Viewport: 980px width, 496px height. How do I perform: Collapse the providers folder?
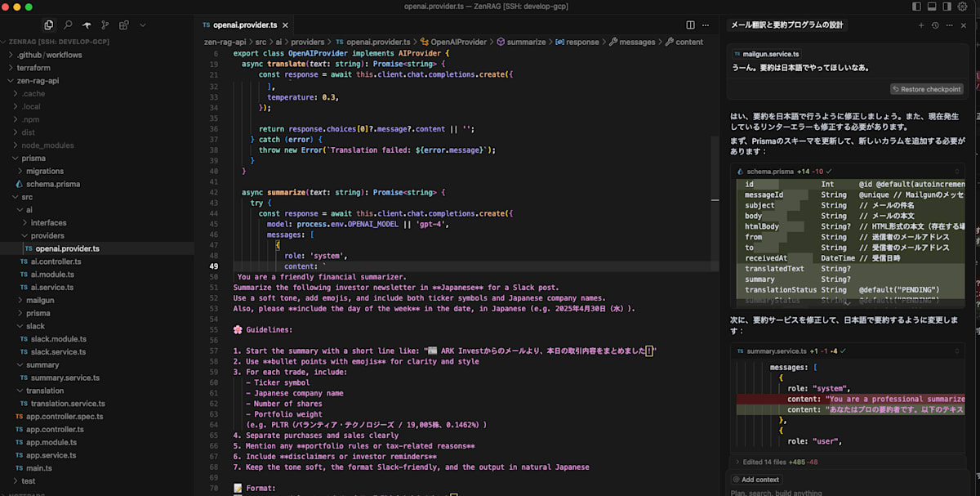point(97,235)
